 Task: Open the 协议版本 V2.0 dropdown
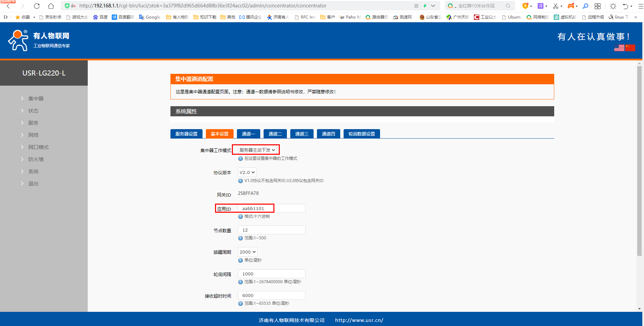pyautogui.click(x=247, y=173)
